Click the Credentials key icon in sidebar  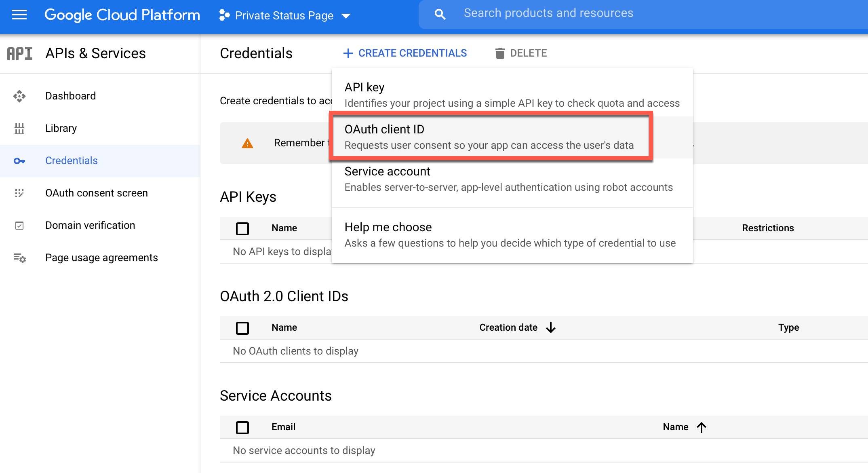click(19, 160)
